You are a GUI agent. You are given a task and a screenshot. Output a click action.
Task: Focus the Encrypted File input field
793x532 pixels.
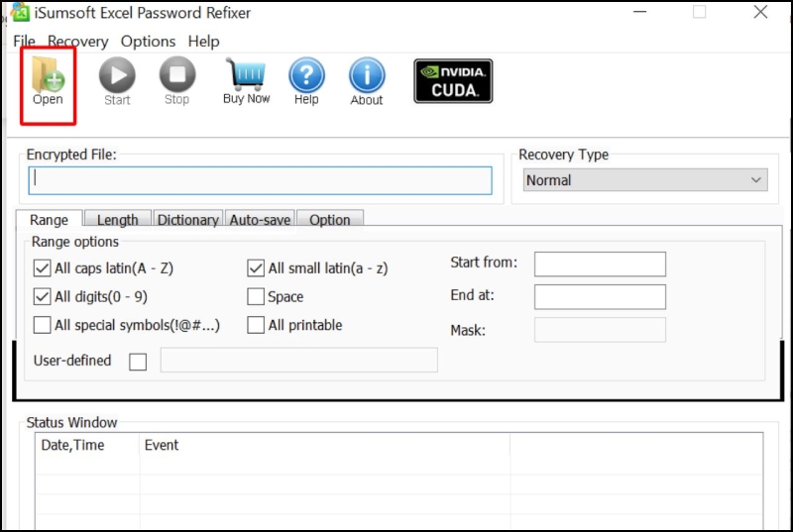[x=260, y=180]
